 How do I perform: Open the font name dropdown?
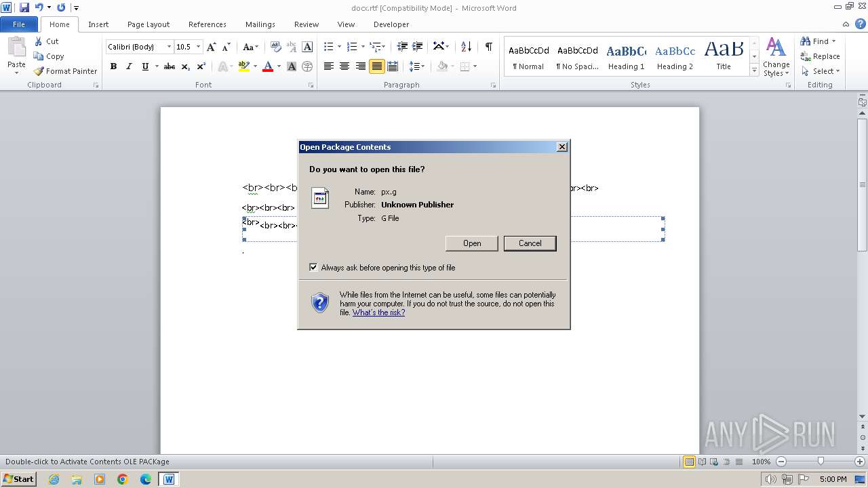[169, 47]
